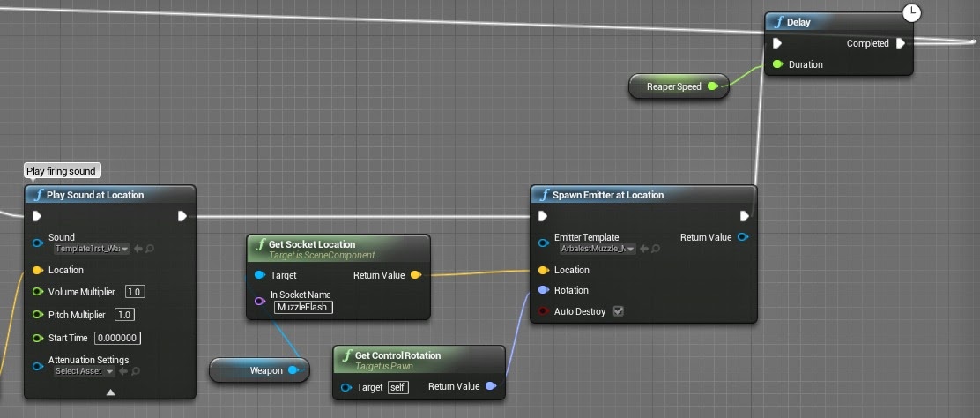Screen dimensions: 980x418
Task: Click use-selected arrow beside Emitter Template dropdown
Action: [643, 249]
